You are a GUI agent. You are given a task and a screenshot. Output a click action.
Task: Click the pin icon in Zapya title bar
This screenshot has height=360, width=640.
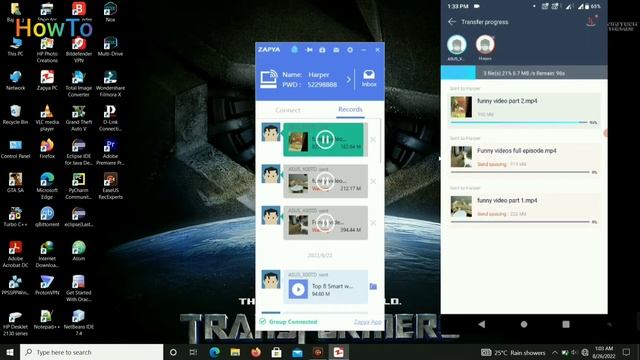[x=309, y=50]
